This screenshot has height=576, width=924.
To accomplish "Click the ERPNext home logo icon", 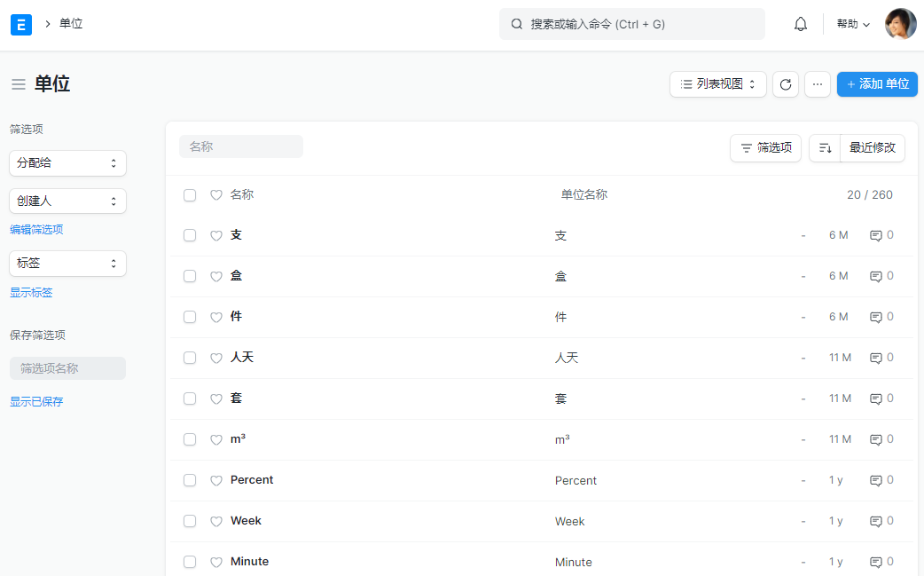I will point(21,24).
